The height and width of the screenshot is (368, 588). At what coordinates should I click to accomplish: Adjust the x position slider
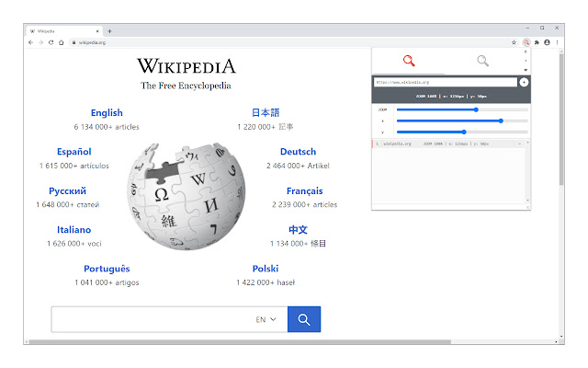pyautogui.click(x=462, y=121)
